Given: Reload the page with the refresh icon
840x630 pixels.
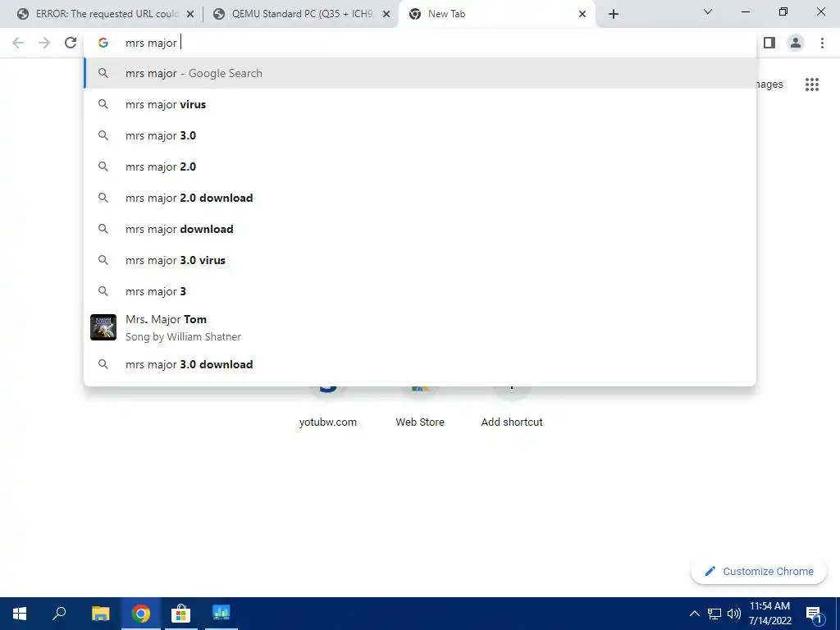Looking at the screenshot, I should [x=71, y=43].
